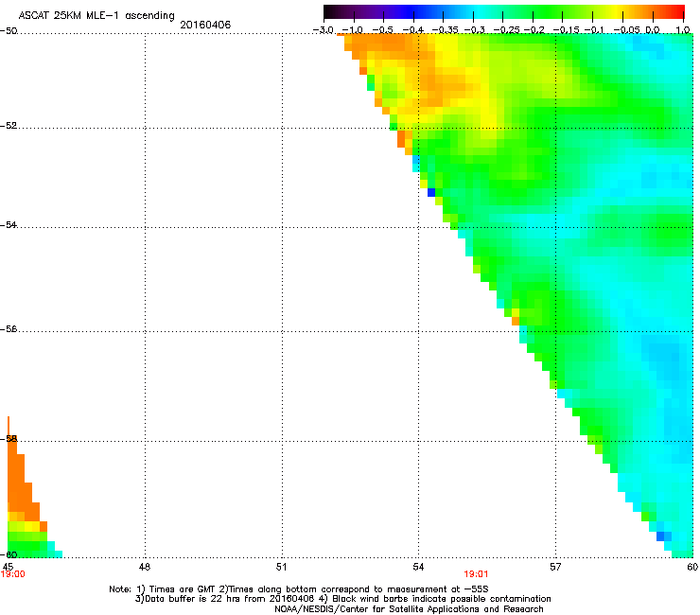Viewport: 700px width, 615px height.
Task: Click colorbar label -0.05
Action: [x=627, y=30]
